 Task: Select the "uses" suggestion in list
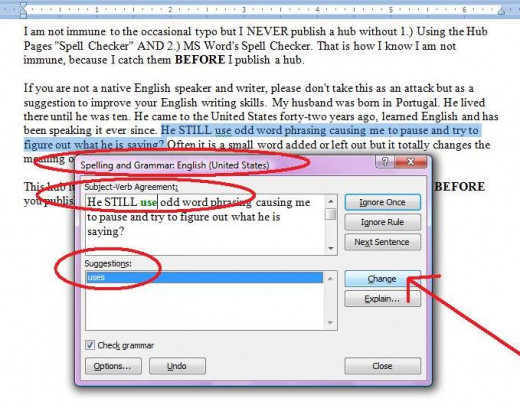pyautogui.click(x=204, y=277)
